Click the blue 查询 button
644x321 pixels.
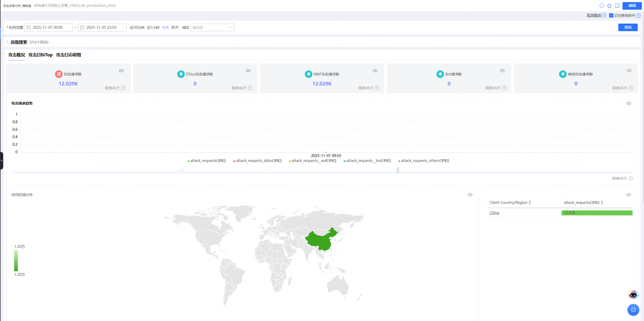tap(628, 27)
